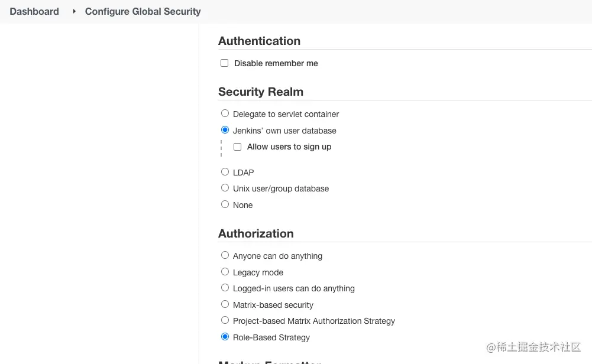Go to the Dashboard breadcrumb
592x364 pixels.
[x=34, y=11]
